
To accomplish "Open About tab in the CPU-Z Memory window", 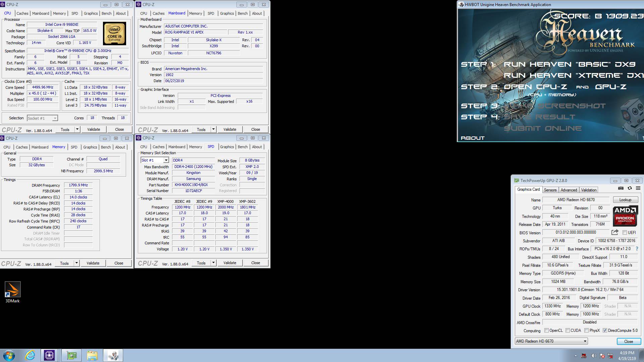I will pyautogui.click(x=120, y=147).
